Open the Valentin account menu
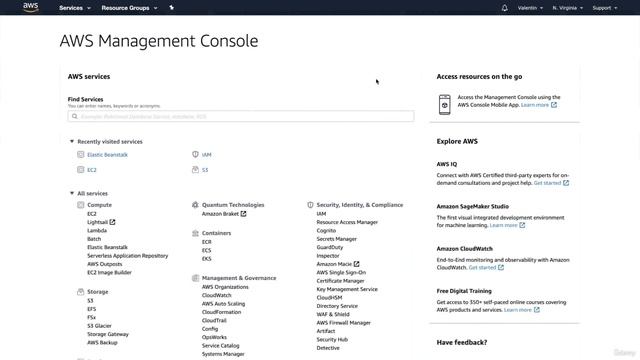 [x=530, y=8]
